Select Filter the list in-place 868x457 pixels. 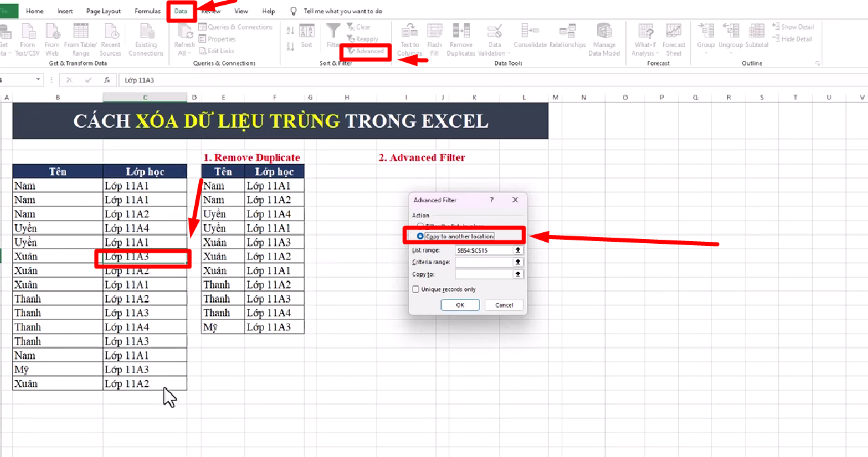click(421, 226)
